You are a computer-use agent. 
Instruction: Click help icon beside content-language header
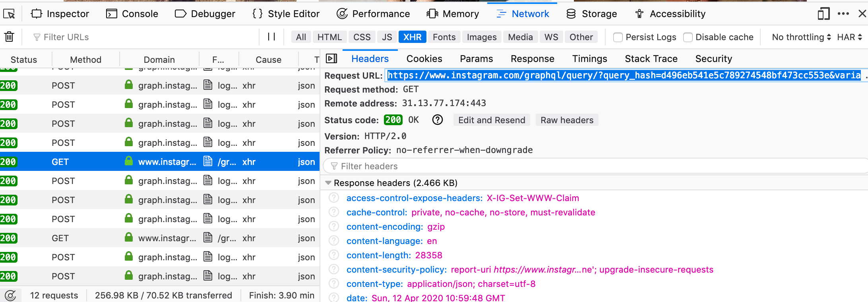334,241
